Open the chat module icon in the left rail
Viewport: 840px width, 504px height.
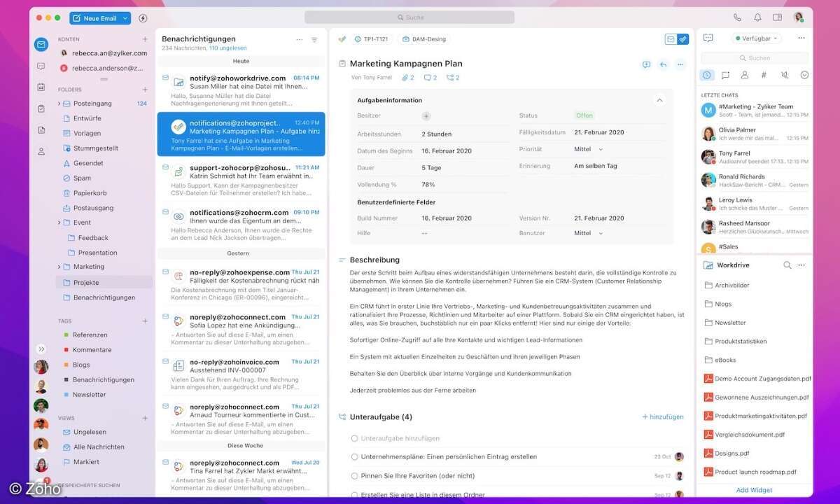41,66
